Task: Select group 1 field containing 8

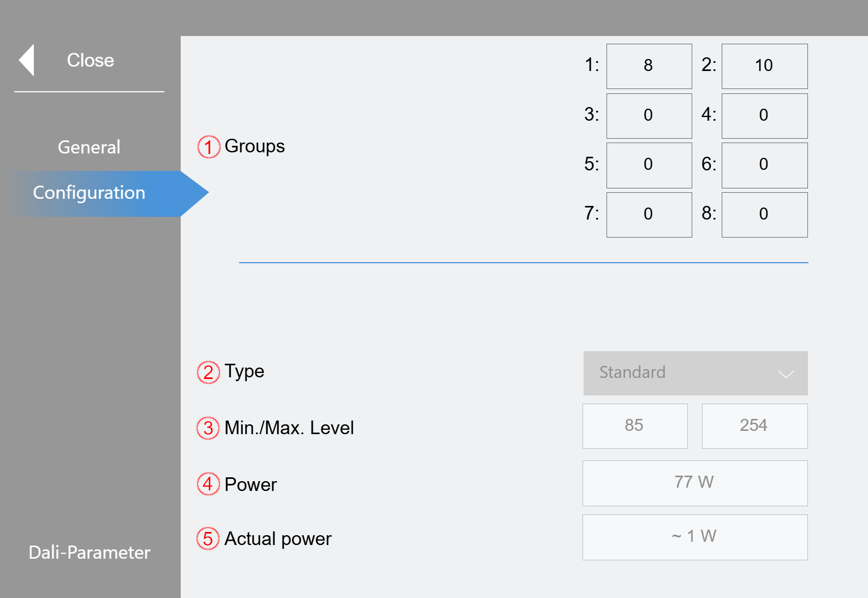Action: [x=649, y=66]
